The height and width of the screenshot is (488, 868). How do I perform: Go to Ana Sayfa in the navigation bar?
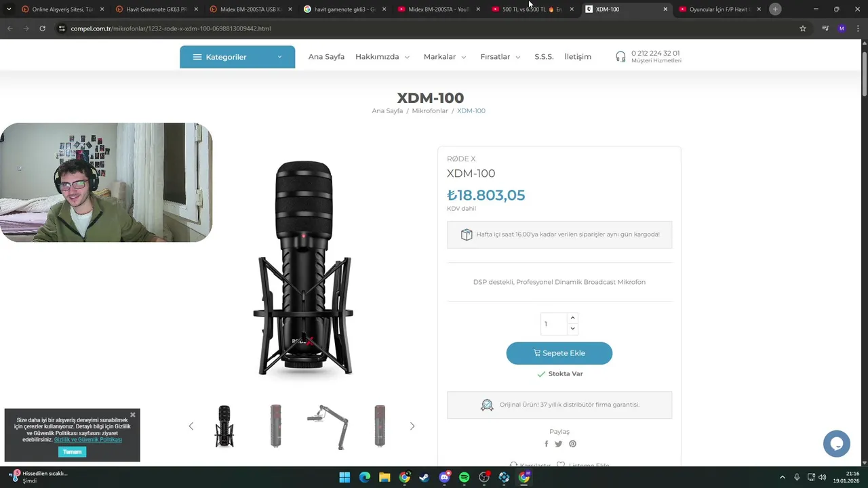326,57
